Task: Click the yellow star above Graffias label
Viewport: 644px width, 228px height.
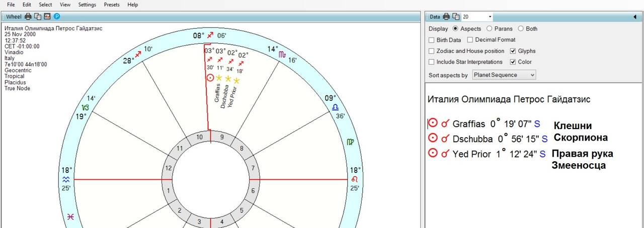Action: pos(219,78)
